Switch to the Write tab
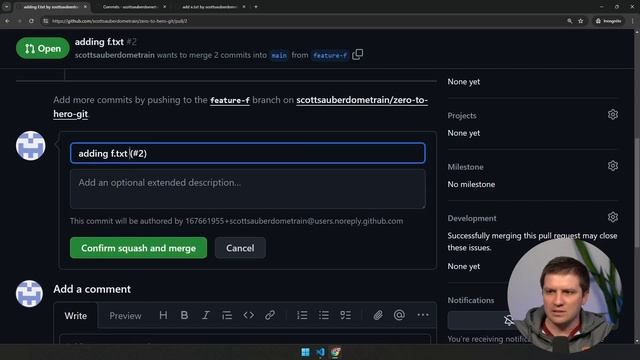 click(x=76, y=316)
